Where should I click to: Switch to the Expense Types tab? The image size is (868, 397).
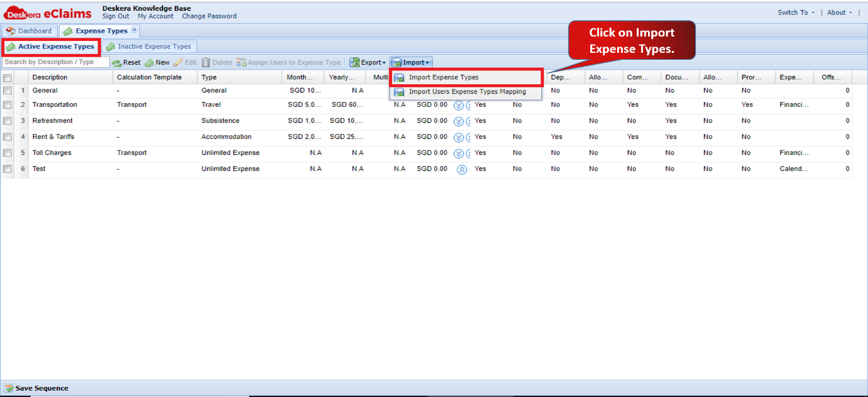point(100,31)
